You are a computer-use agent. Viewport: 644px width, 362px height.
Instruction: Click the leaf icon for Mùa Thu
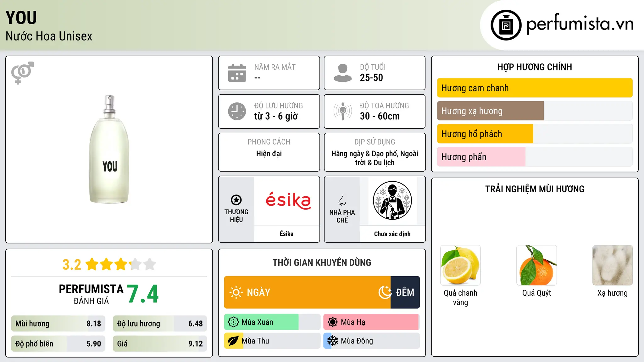click(x=233, y=341)
